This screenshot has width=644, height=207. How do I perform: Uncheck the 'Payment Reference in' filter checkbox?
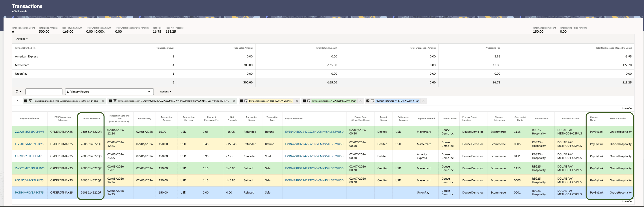click(110, 101)
